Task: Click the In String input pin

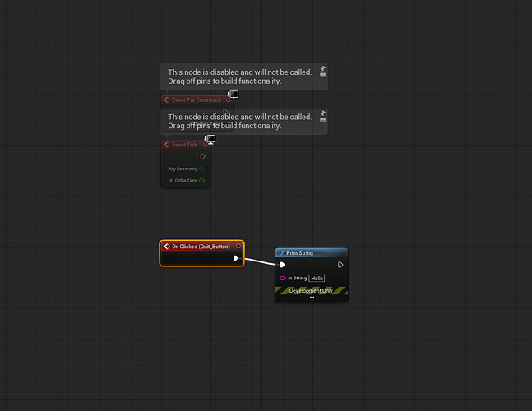Action: click(x=282, y=279)
